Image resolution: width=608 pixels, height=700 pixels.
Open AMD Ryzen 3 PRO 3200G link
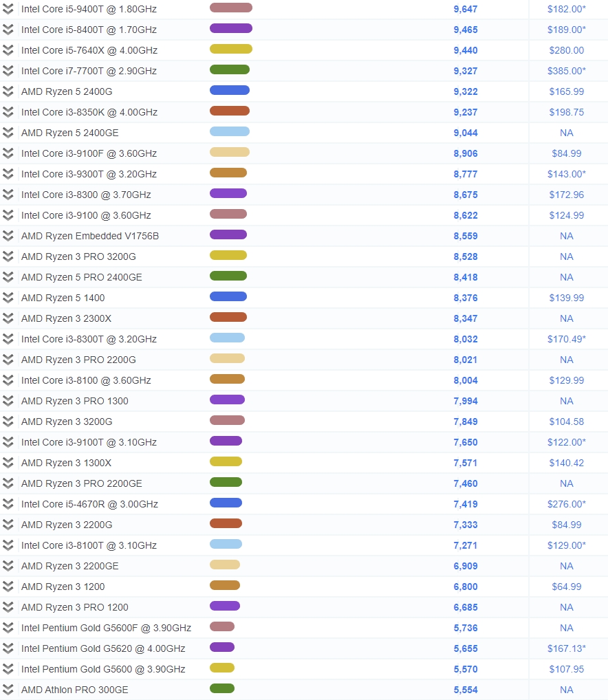[78, 256]
